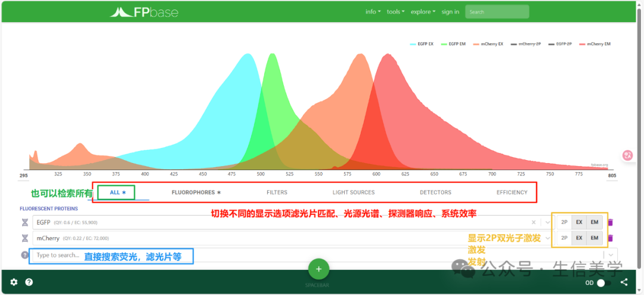Click the question icon beside search row
Viewport: 644px width, 295px height.
point(24,255)
